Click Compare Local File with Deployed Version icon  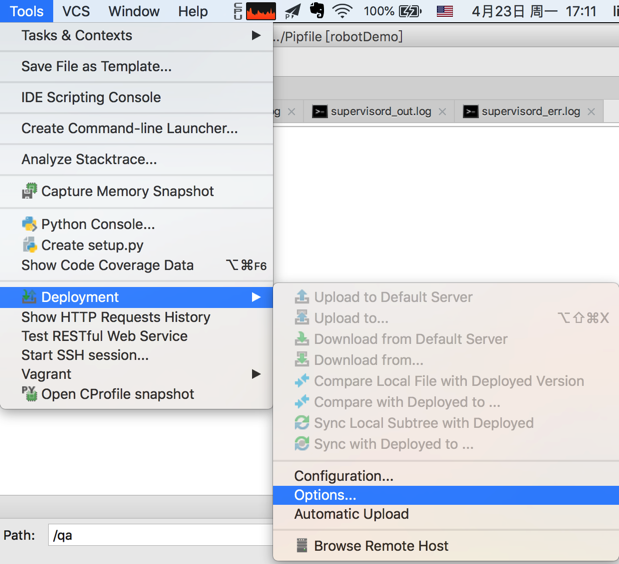coord(302,381)
